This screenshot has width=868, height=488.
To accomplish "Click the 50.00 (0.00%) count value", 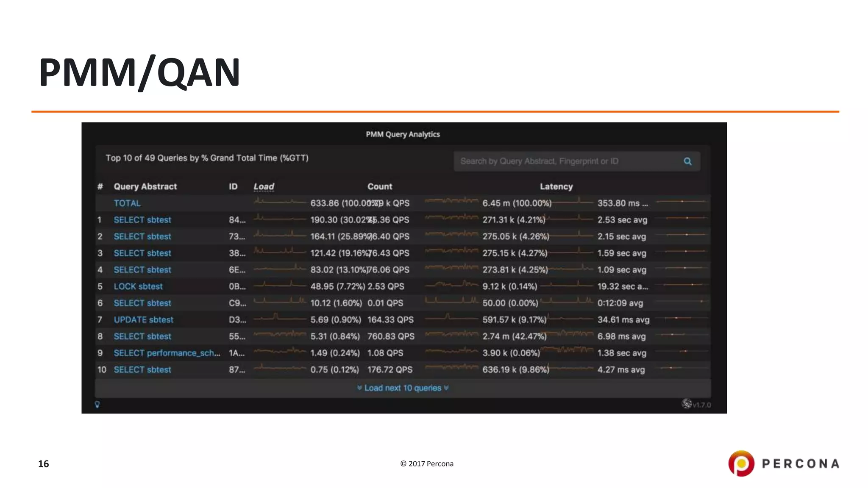I will pyautogui.click(x=510, y=303).
